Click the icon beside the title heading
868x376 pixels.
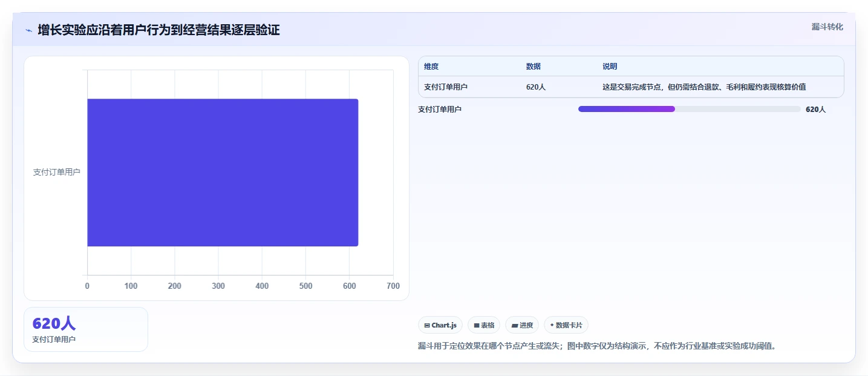(28, 30)
